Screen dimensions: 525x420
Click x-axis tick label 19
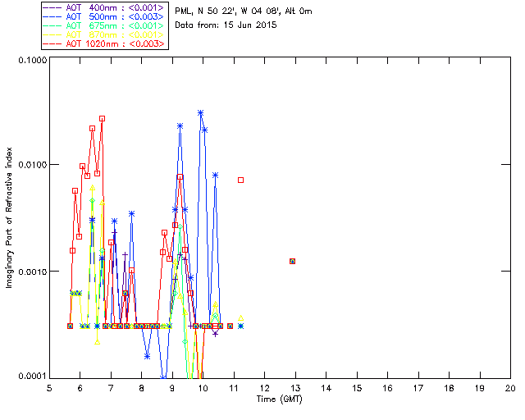point(480,388)
